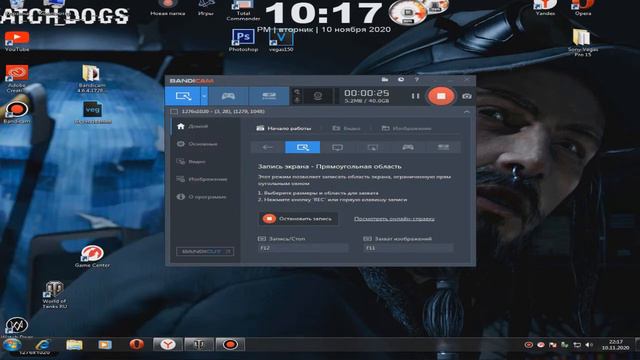Click the BANDICUT button

pyautogui.click(x=205, y=251)
